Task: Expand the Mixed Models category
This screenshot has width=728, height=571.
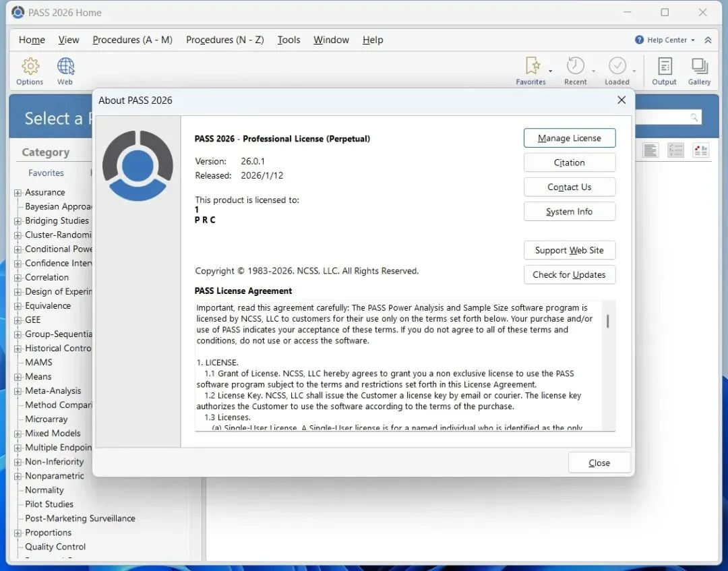Action: [18, 433]
